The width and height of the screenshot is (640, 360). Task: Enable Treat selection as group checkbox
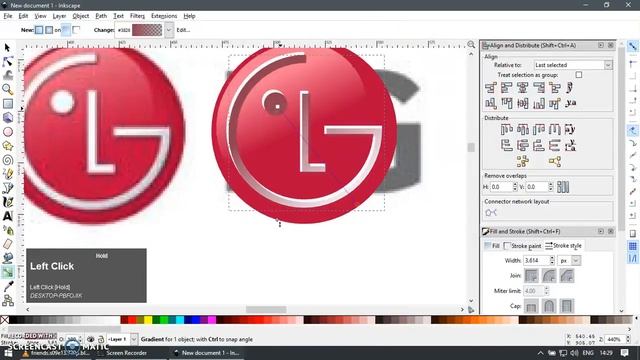[x=578, y=75]
